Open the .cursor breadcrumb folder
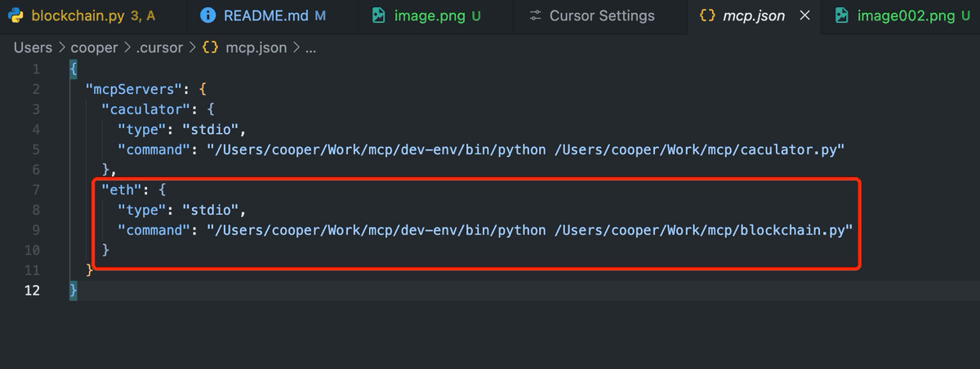980x369 pixels. click(160, 47)
